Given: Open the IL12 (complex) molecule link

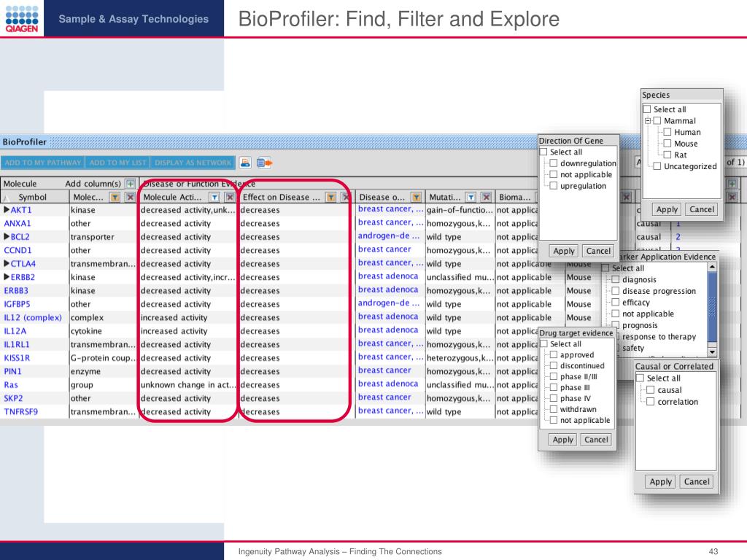Looking at the screenshot, I should point(33,318).
